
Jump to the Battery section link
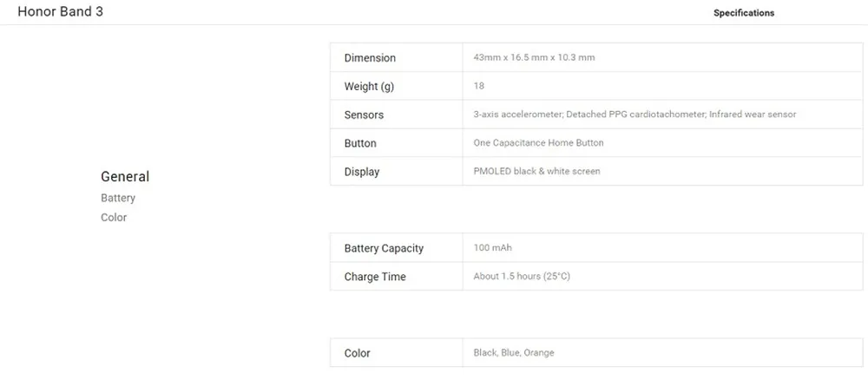(x=118, y=198)
